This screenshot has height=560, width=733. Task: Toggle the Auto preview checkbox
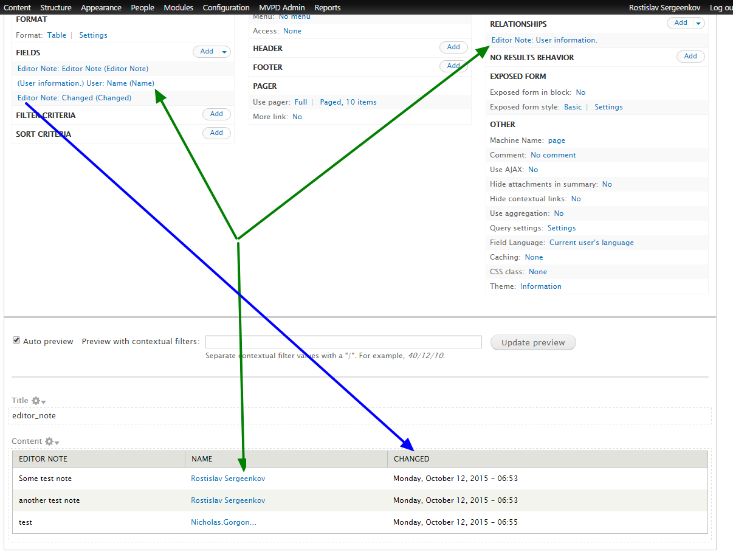(16, 339)
